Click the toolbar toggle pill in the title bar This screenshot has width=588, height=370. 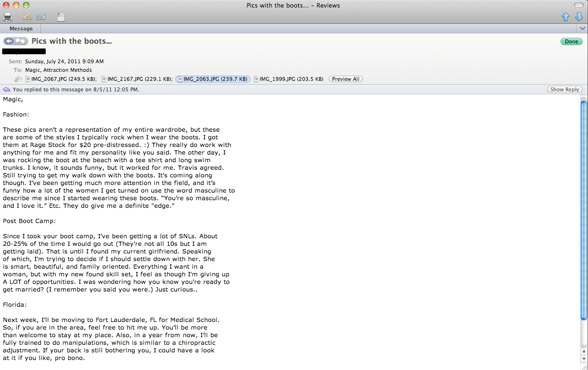click(579, 5)
